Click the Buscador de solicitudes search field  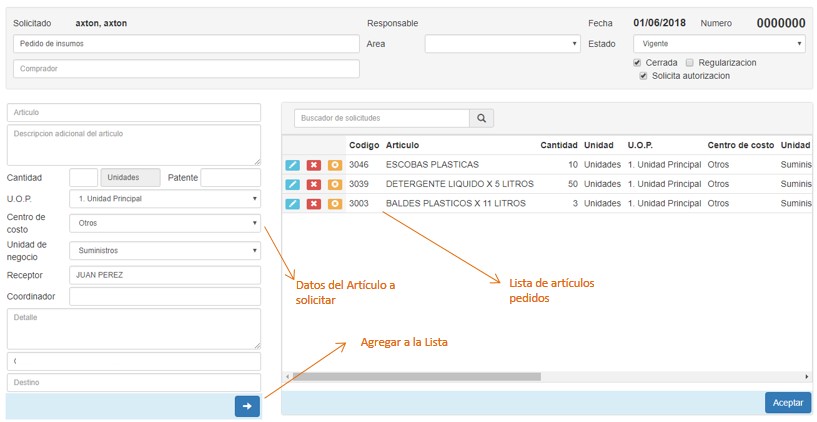pyautogui.click(x=381, y=119)
